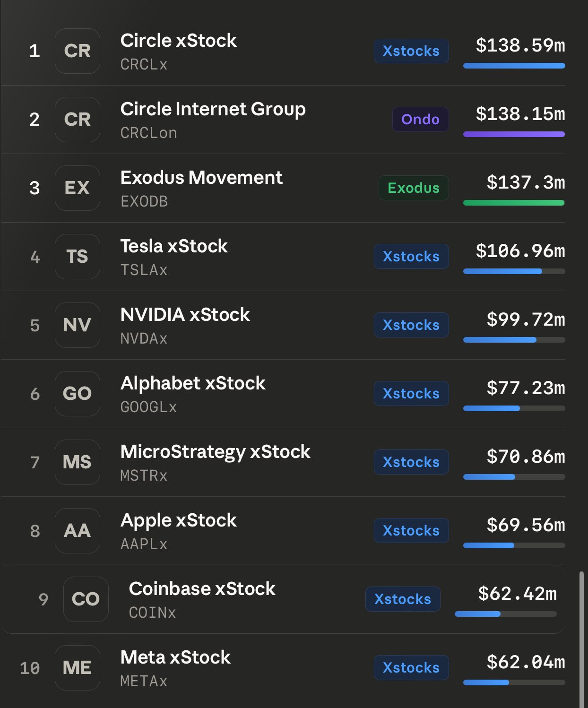The image size is (588, 708).
Task: Click the ME icon for Meta xStock
Action: 78,668
